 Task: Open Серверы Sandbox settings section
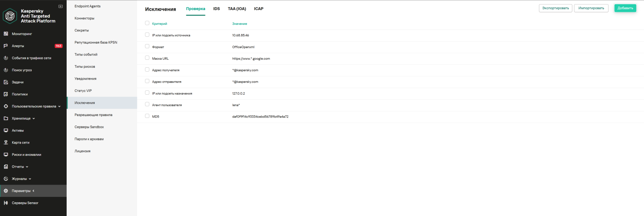(89, 127)
